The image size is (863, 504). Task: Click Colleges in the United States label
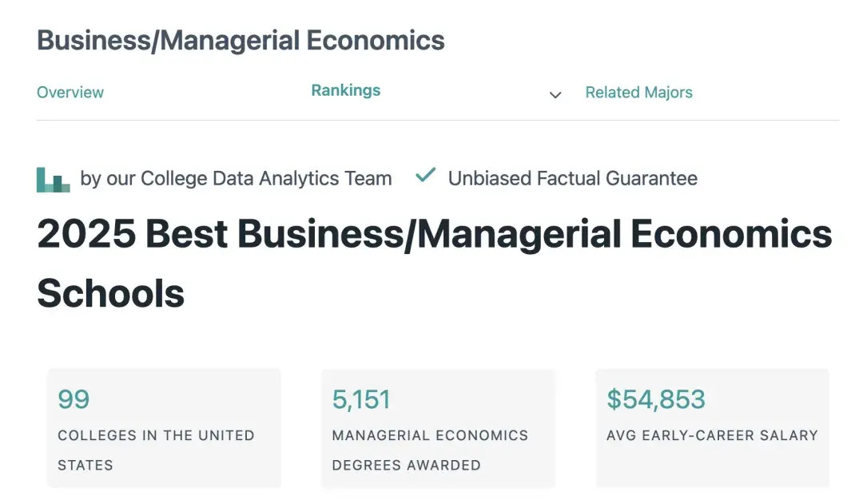pos(156,450)
